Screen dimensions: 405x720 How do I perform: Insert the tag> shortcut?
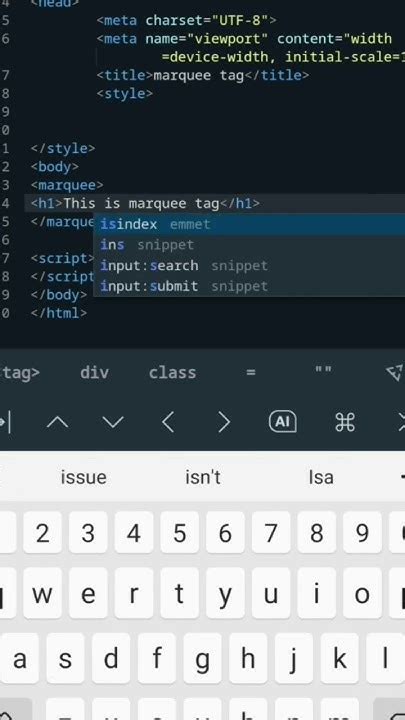(x=20, y=372)
